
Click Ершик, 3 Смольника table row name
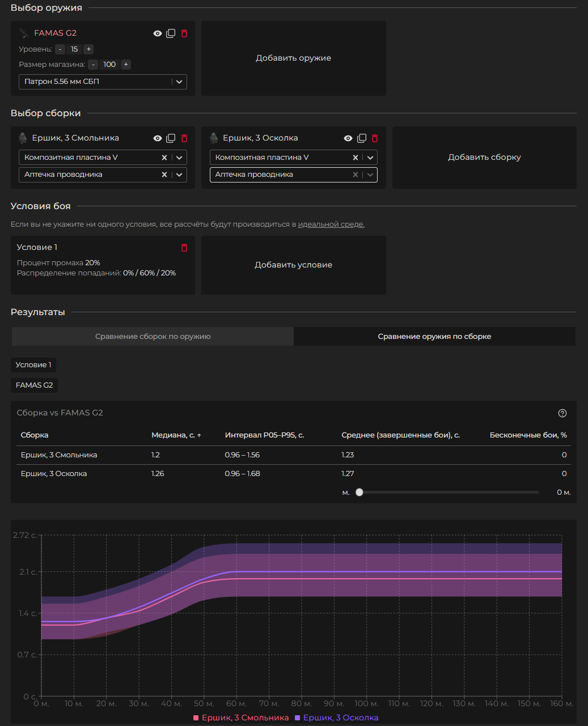pyautogui.click(x=59, y=455)
